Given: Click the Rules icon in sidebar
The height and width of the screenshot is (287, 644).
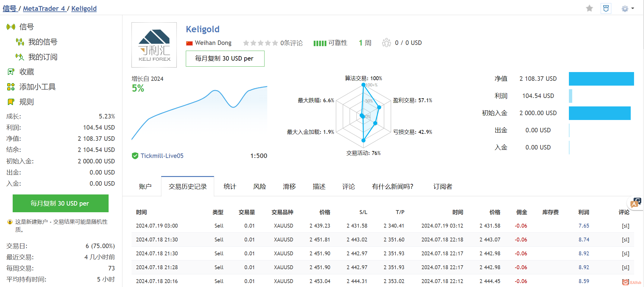Looking at the screenshot, I should (11, 102).
